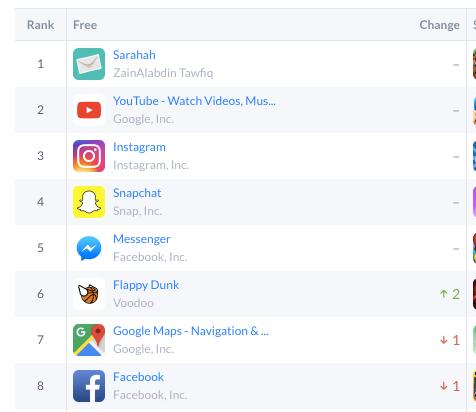Viewport: 476px width, 412px height.
Task: Select the Snapchat ghost icon
Action: (x=89, y=202)
